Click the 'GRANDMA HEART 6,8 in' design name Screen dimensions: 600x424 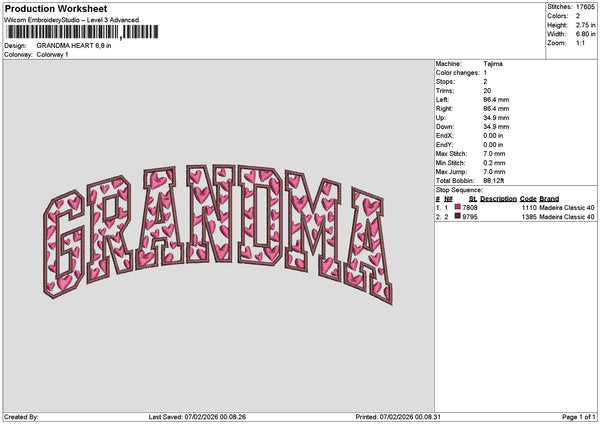pyautogui.click(x=74, y=46)
